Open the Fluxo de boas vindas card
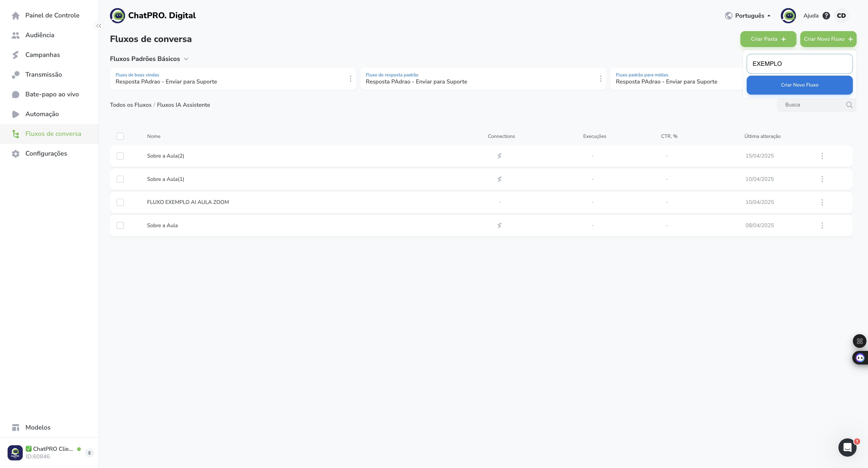The image size is (868, 468). coord(233,79)
